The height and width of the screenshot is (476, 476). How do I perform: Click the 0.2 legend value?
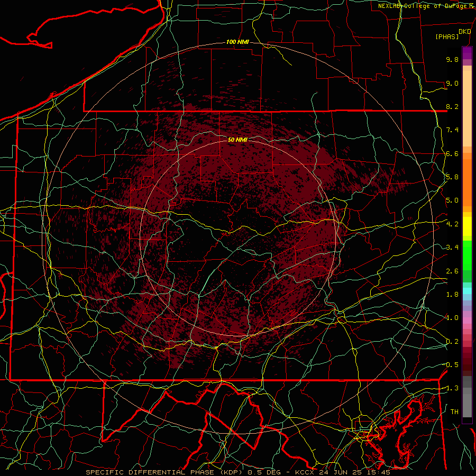click(x=452, y=342)
